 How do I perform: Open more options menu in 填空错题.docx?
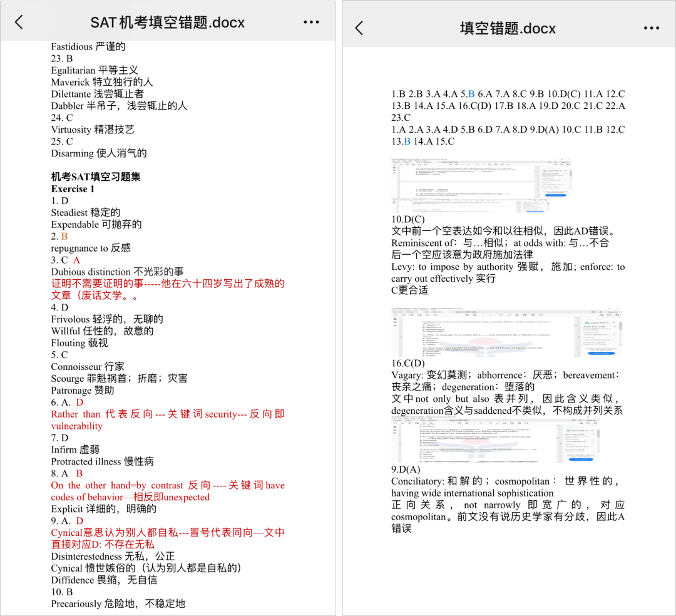(x=651, y=28)
